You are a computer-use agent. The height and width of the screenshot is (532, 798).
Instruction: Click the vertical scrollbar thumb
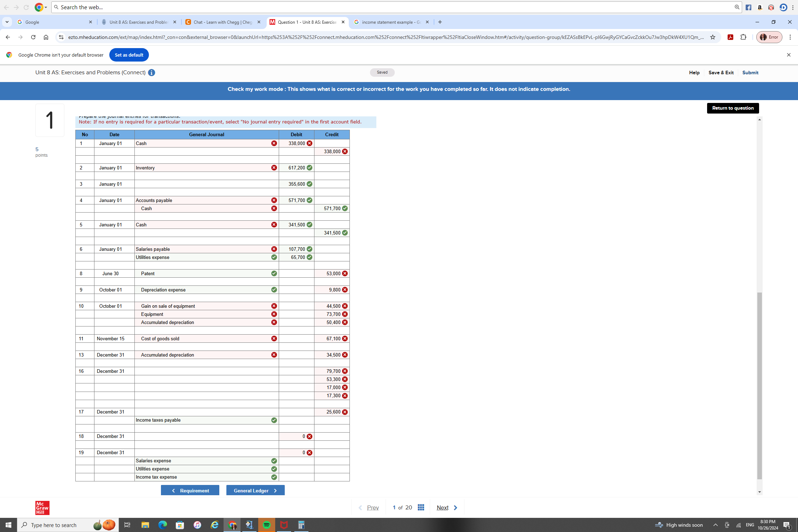point(759,386)
